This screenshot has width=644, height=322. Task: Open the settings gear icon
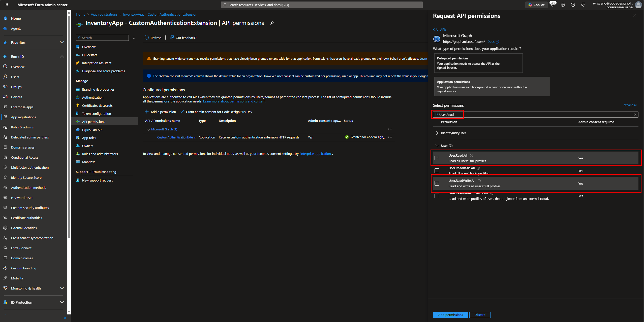[563, 5]
